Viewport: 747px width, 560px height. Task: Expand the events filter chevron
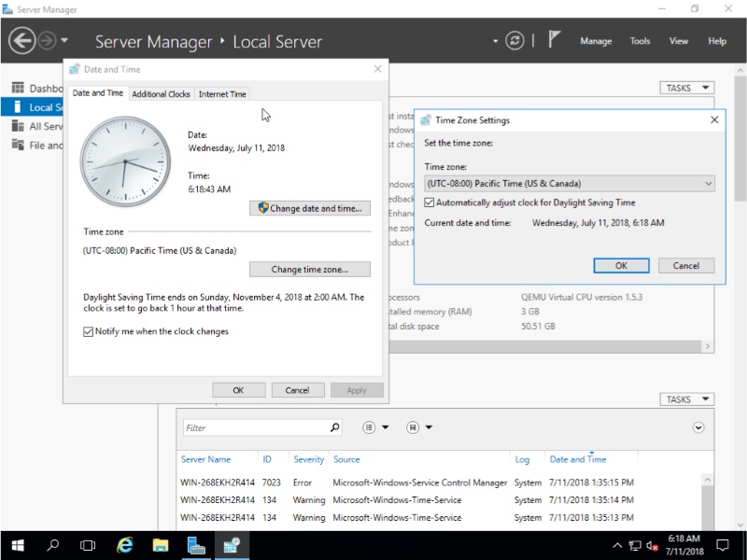click(x=698, y=427)
